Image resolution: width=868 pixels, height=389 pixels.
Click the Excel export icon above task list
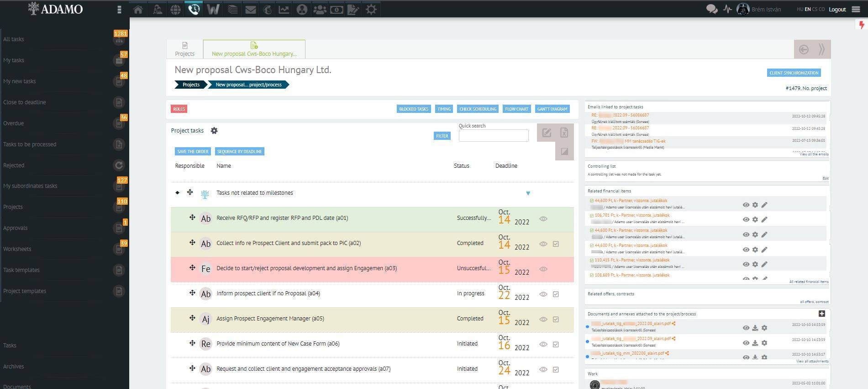pos(564,133)
